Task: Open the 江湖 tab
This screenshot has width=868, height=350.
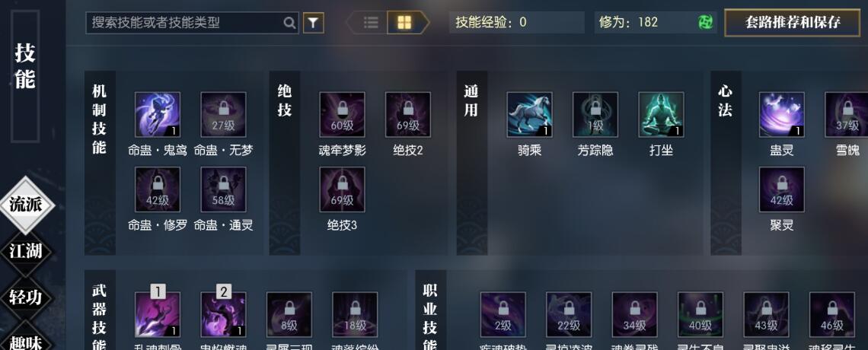Action: coord(25,251)
